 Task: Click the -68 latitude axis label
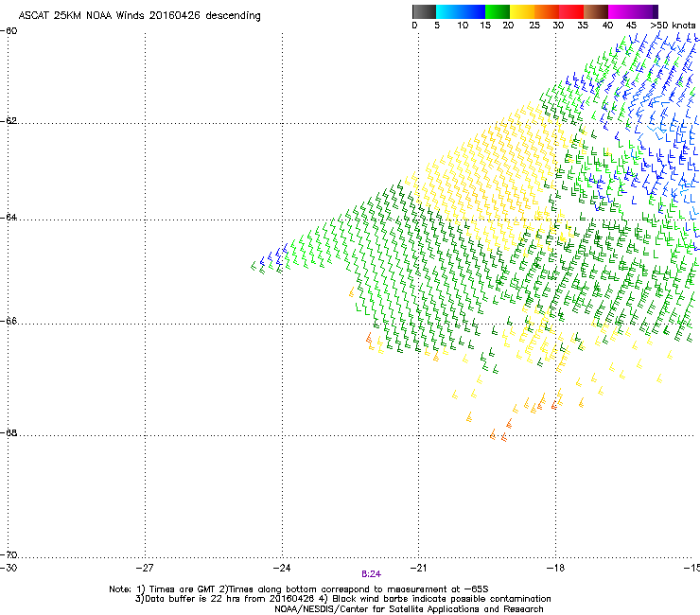[x=9, y=433]
